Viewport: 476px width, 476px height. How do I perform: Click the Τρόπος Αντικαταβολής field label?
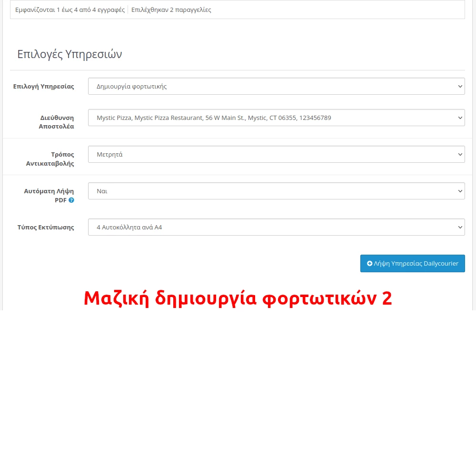tap(50, 159)
